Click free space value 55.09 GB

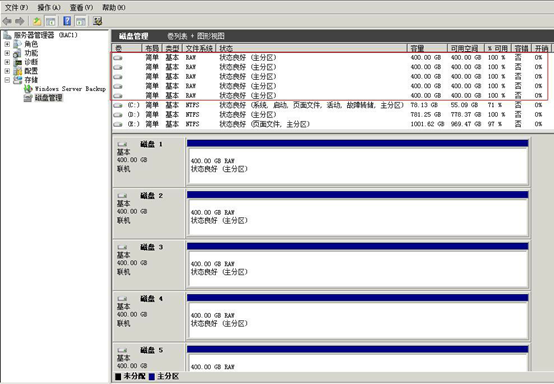(464, 105)
